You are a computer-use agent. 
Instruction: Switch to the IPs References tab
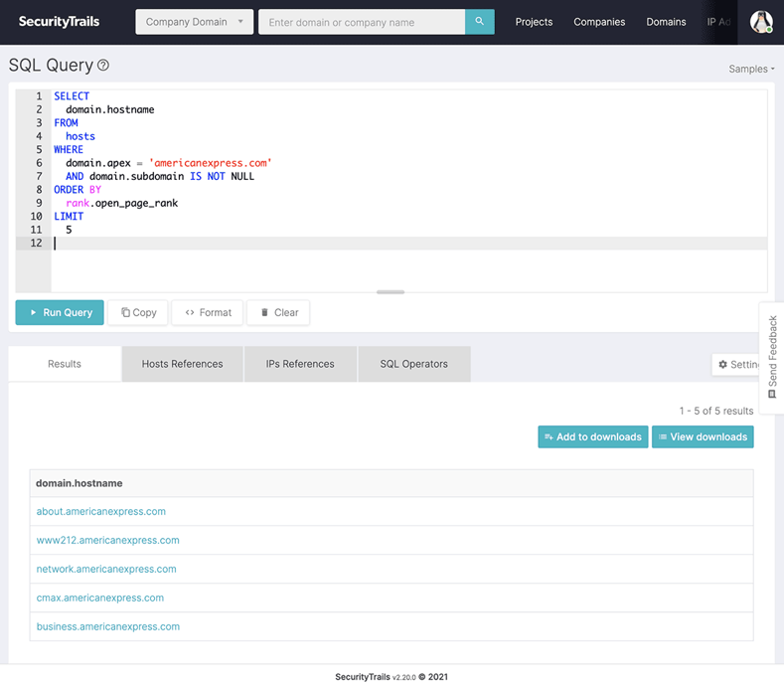[x=300, y=364]
